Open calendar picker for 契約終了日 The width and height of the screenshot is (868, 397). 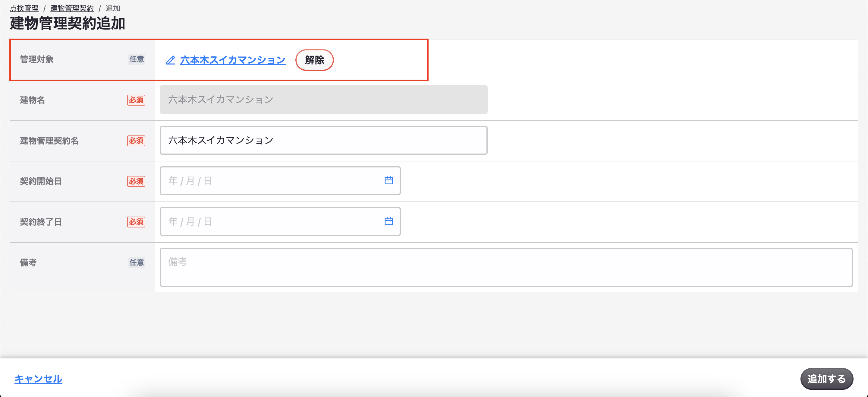(x=388, y=221)
